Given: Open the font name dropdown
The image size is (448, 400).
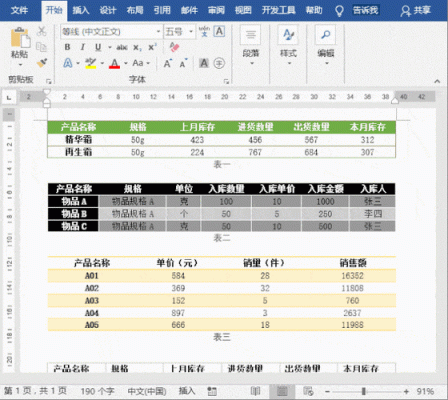Looking at the screenshot, I should (x=158, y=32).
